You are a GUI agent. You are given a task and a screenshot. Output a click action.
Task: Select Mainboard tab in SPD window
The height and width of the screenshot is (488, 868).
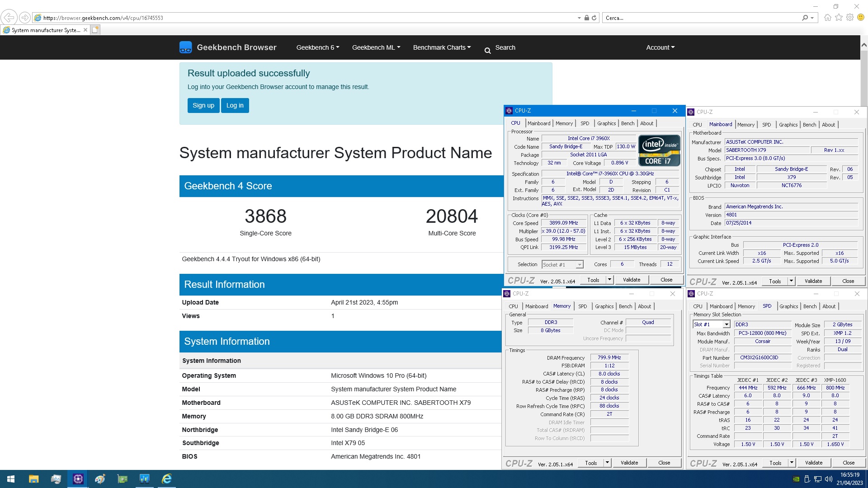point(721,306)
